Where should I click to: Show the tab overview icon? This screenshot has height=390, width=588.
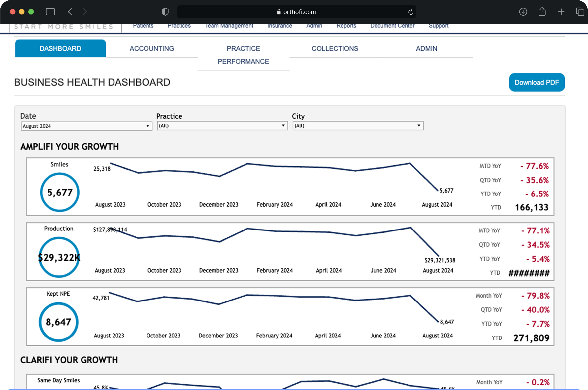(x=580, y=12)
